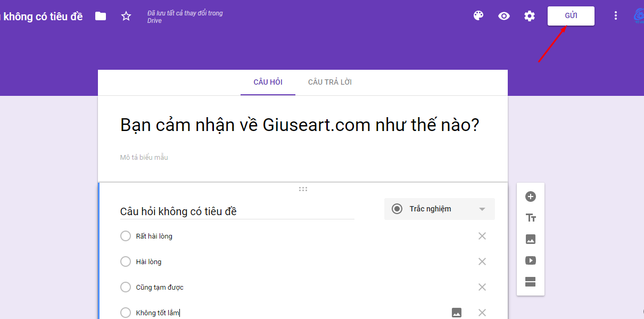Select the 'Rất hài lòng' radio option

click(126, 236)
